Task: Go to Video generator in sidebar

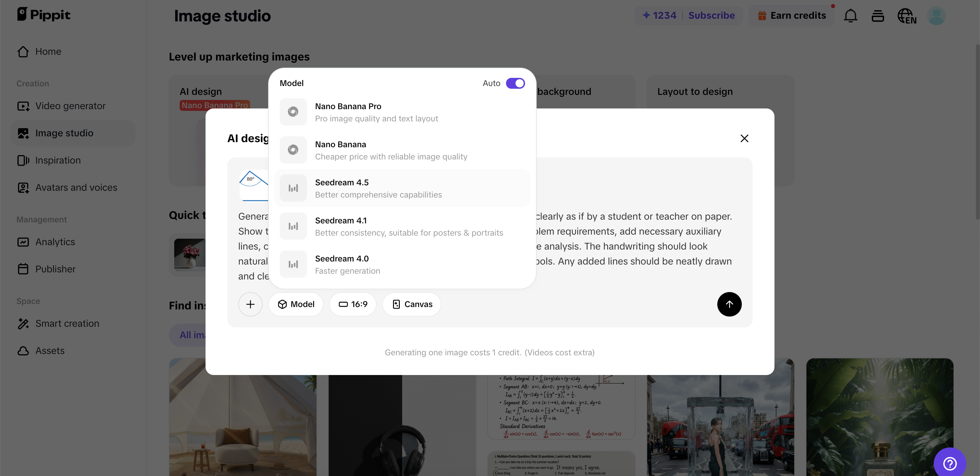Action: point(70,106)
